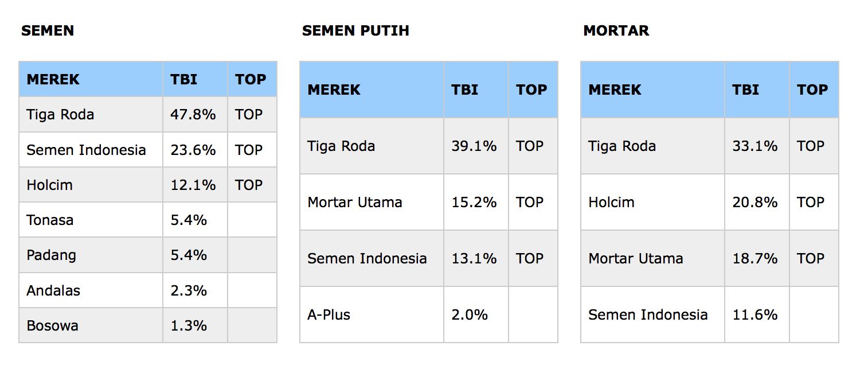Viewport: 868px width, 365px height.
Task: Click the 47.8% TBI value
Action: pyautogui.click(x=193, y=115)
